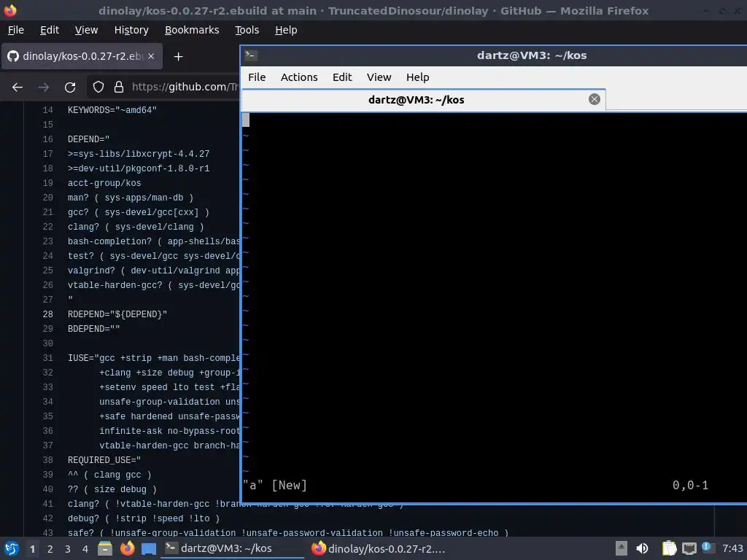Click the DEPEND=" code line
The width and height of the screenshot is (747, 560).
click(x=88, y=139)
